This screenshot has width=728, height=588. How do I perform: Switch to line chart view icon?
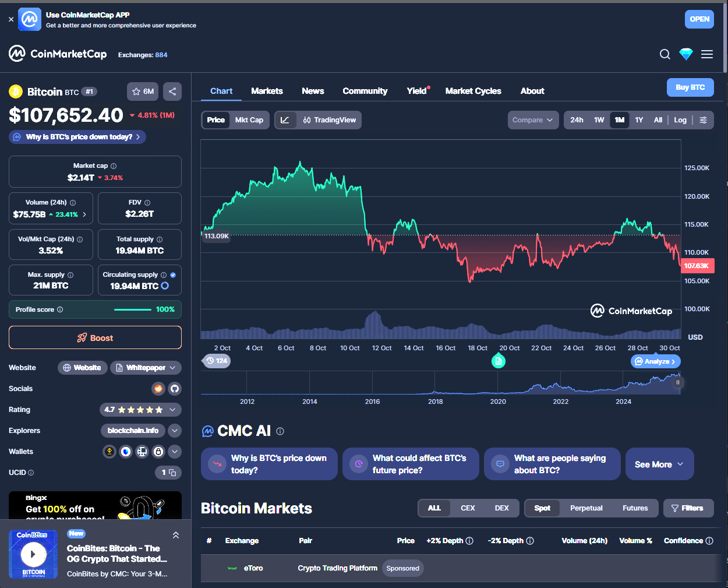pyautogui.click(x=285, y=120)
